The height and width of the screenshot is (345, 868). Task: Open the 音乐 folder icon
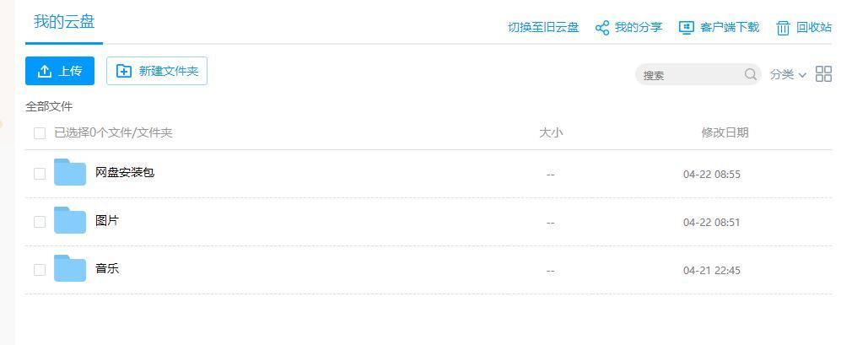tap(70, 268)
